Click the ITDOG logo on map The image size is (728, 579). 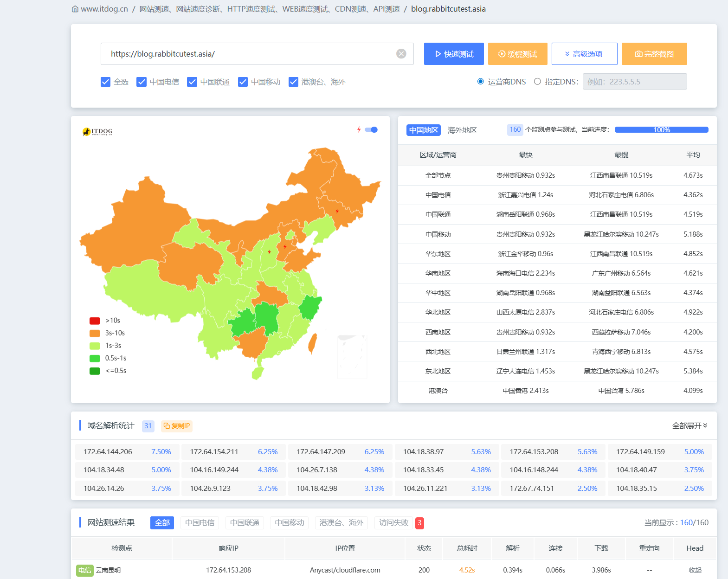(97, 132)
